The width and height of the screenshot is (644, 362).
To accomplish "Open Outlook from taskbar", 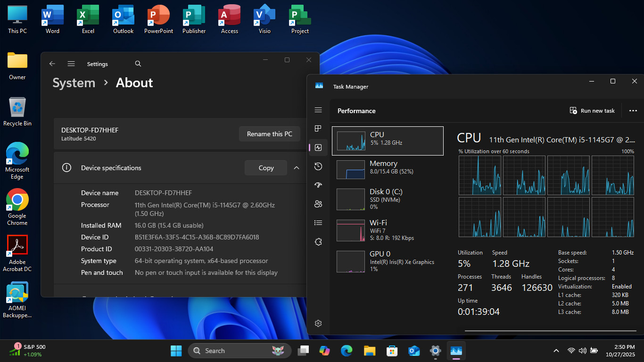I will point(414,351).
